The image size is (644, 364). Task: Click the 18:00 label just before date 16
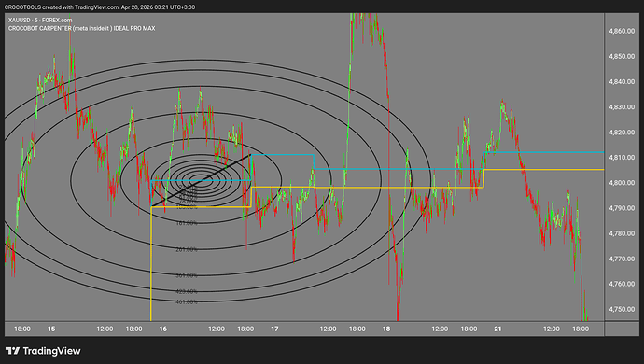[x=133, y=329]
